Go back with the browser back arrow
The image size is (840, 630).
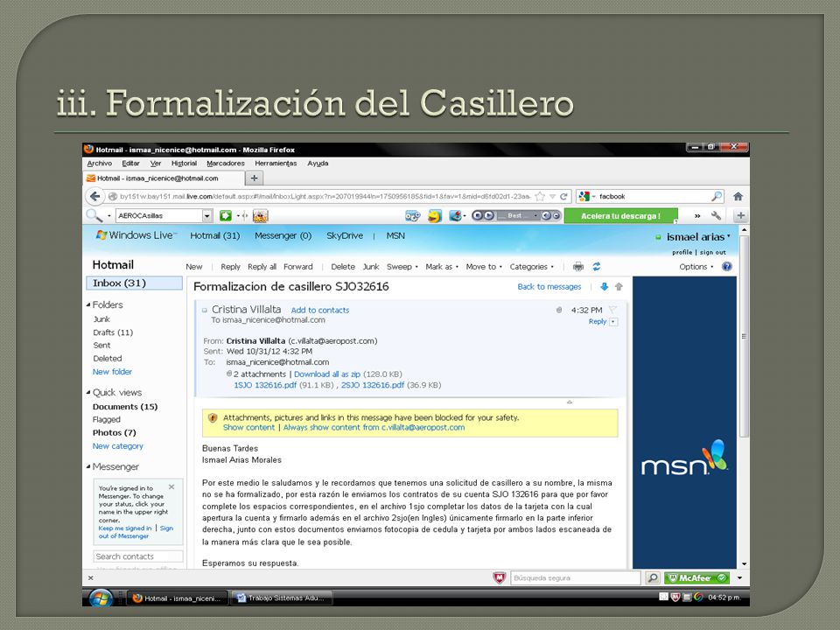point(94,197)
